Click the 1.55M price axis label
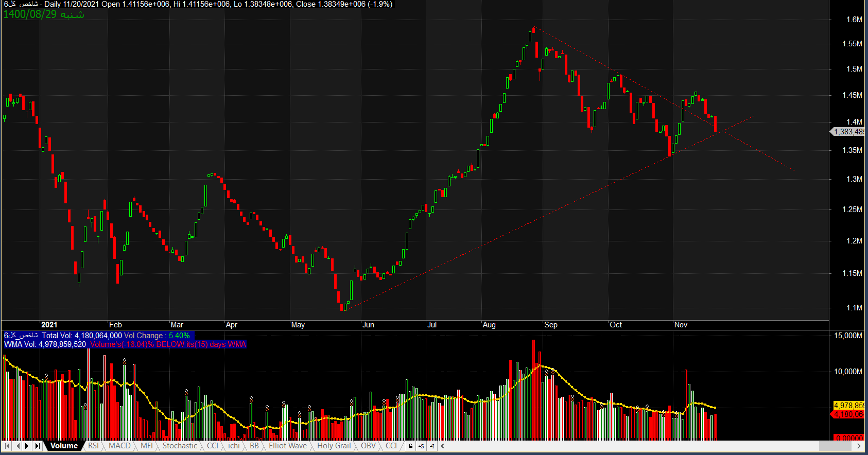868x455 pixels. tap(852, 44)
